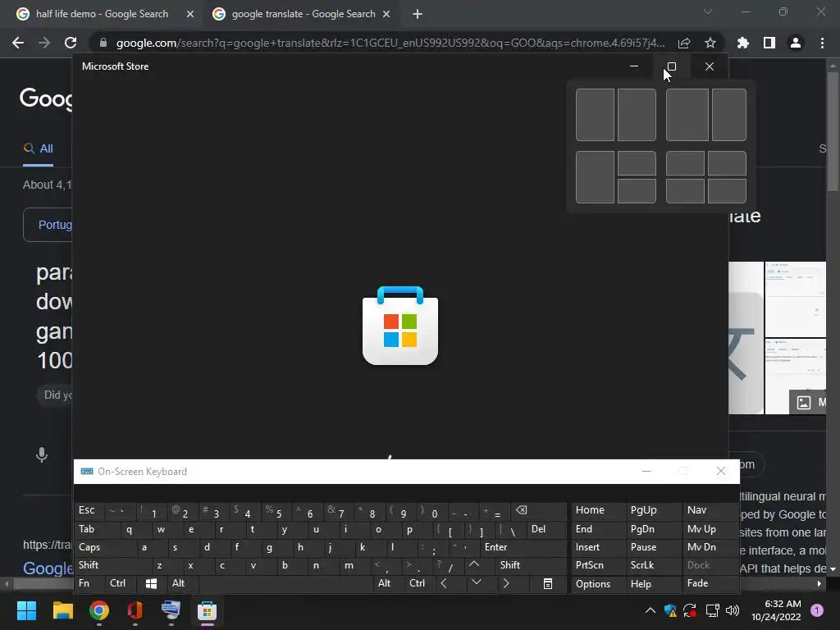This screenshot has width=840, height=630.
Task: Click the Enter key on On-Screen Keyboard
Action: pyautogui.click(x=523, y=547)
